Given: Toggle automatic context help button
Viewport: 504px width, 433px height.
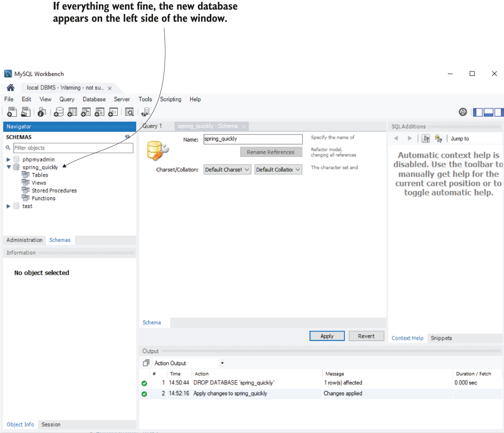Looking at the screenshot, I should (x=438, y=139).
